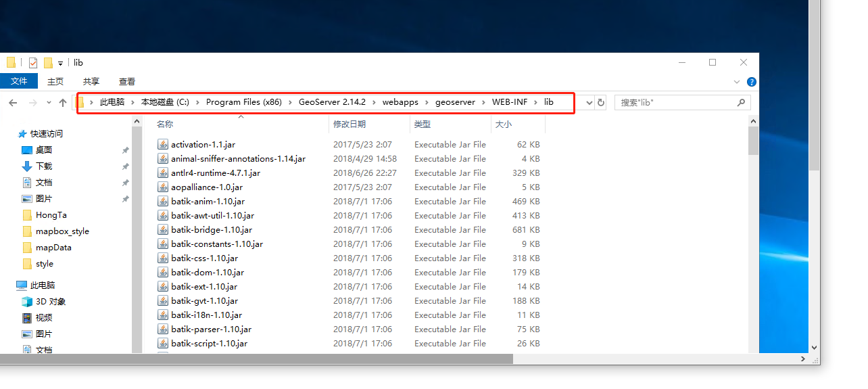Click jar icon of batik-gvt-1.10.jar

coord(162,300)
